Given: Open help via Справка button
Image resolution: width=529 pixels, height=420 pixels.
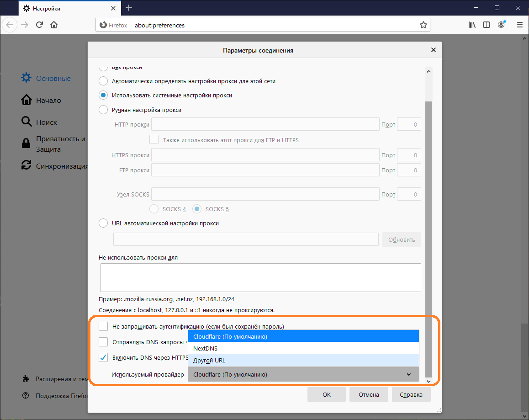Looking at the screenshot, I should pyautogui.click(x=411, y=394).
